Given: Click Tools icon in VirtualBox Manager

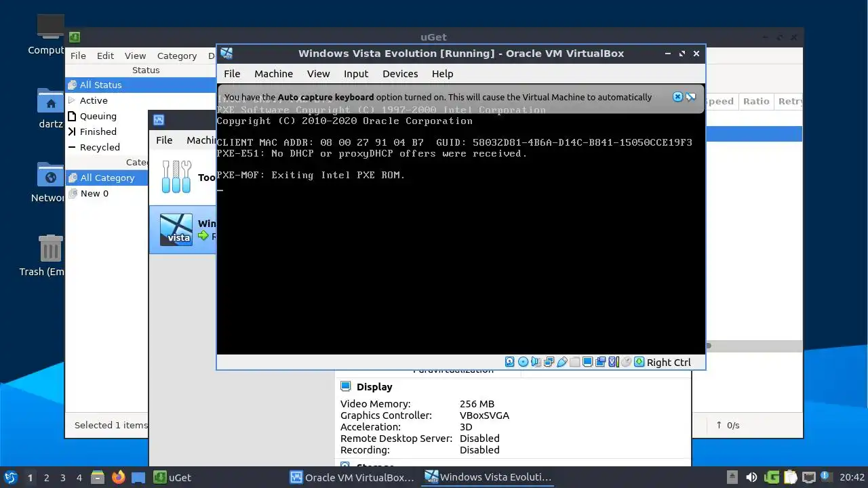Looking at the screenshot, I should [176, 177].
